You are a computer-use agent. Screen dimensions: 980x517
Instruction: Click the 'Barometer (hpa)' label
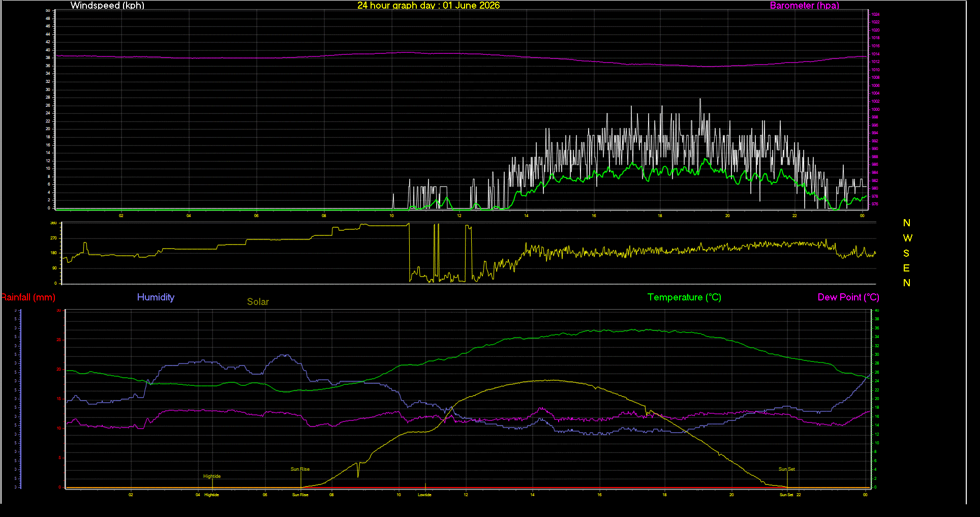click(805, 6)
